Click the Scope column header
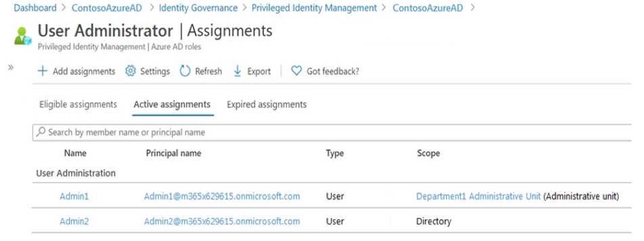The width and height of the screenshot is (644, 241). (428, 153)
